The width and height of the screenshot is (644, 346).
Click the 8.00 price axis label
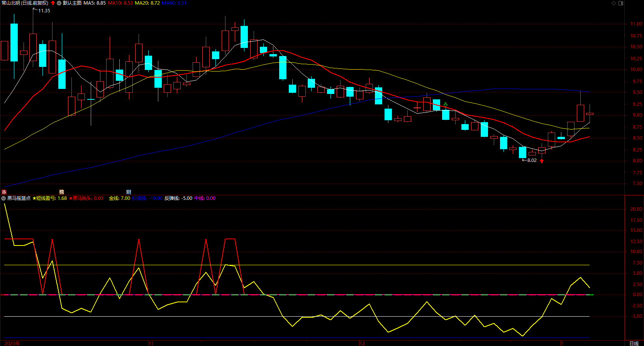coord(637,161)
